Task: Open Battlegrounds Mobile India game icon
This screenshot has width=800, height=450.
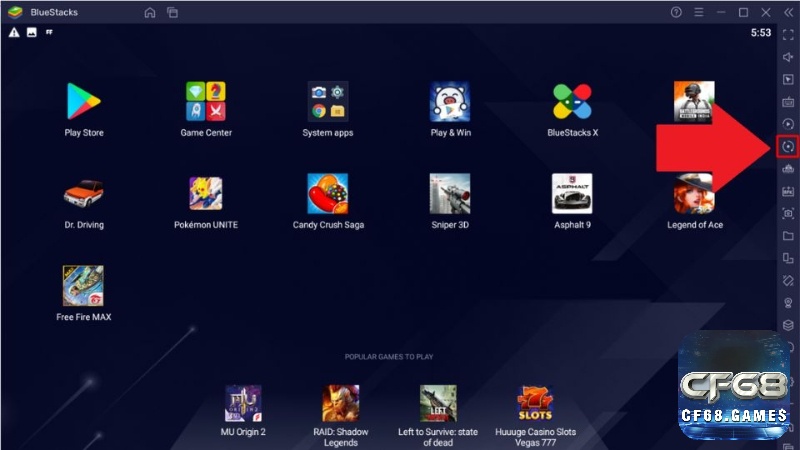Action: pos(694,101)
